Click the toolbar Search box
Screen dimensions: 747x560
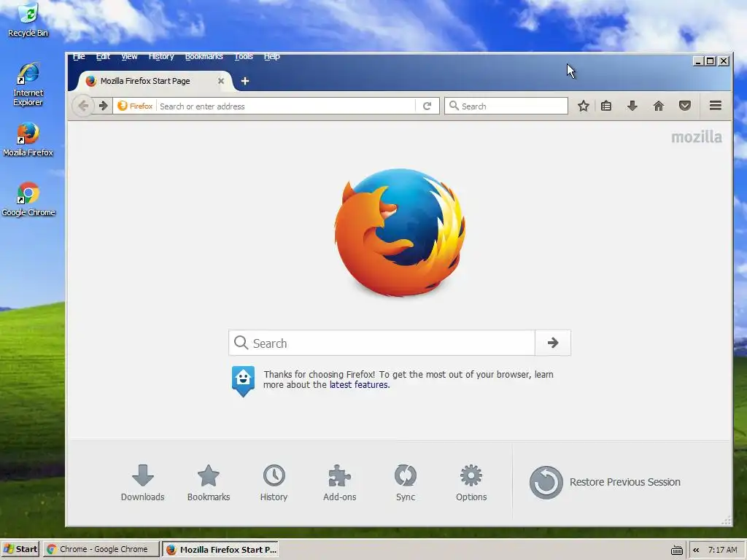click(506, 106)
